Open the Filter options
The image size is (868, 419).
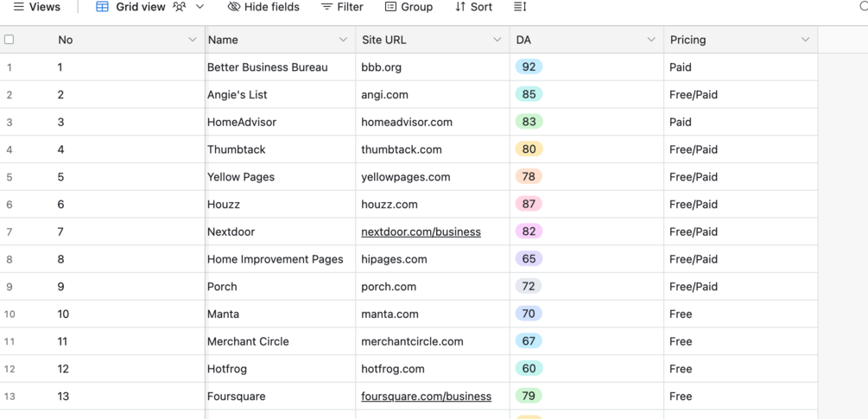pyautogui.click(x=342, y=7)
